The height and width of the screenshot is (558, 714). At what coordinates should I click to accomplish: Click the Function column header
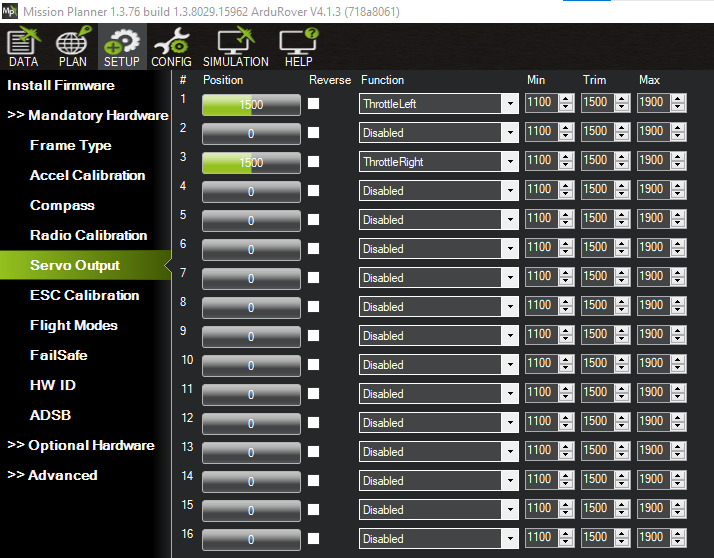point(382,80)
